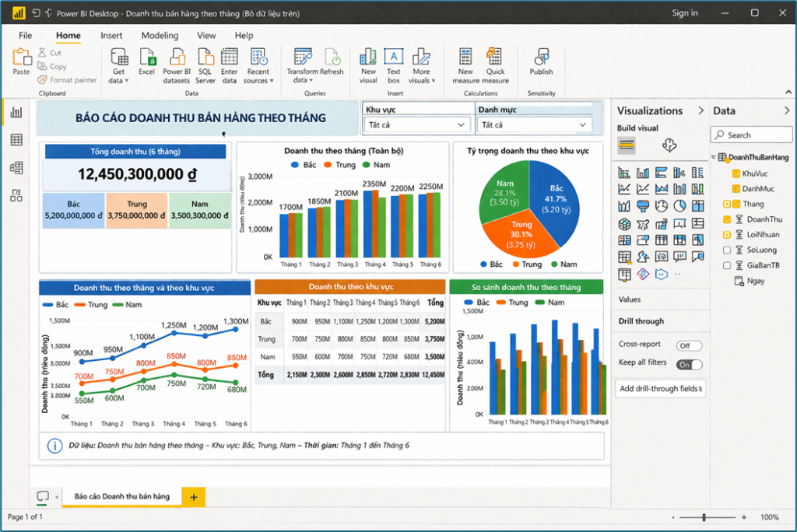Toggle the Keep all filters switch
The height and width of the screenshot is (532, 797).
tap(690, 364)
